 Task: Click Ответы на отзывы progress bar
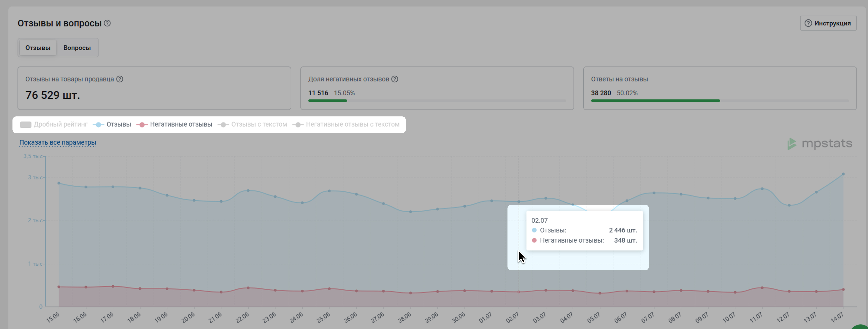pos(720,101)
